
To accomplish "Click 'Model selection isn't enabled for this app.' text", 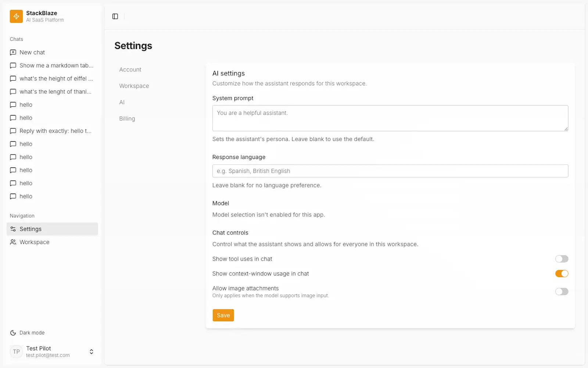I will coord(269,215).
